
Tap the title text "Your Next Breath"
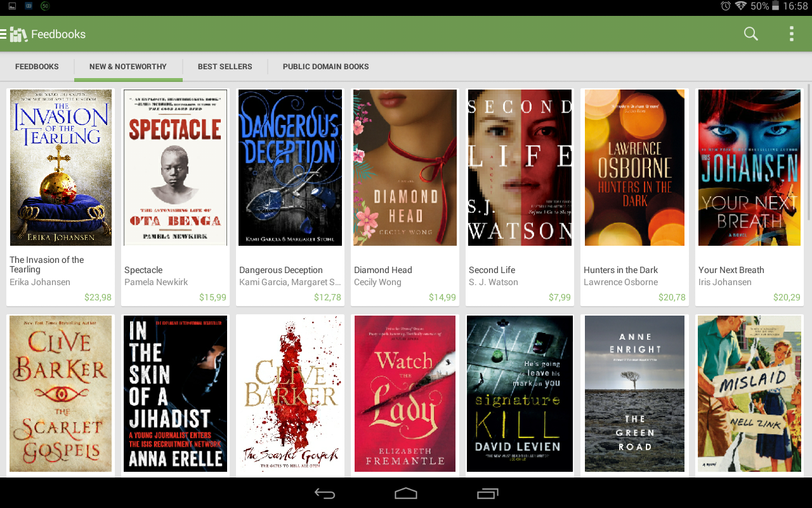tap(731, 270)
